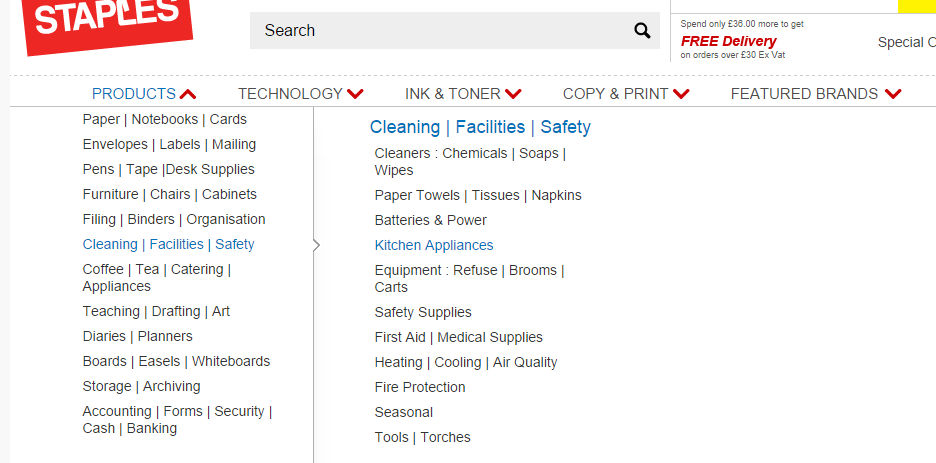The height and width of the screenshot is (463, 936).
Task: Collapse the Products menu red chevron
Action: [187, 94]
